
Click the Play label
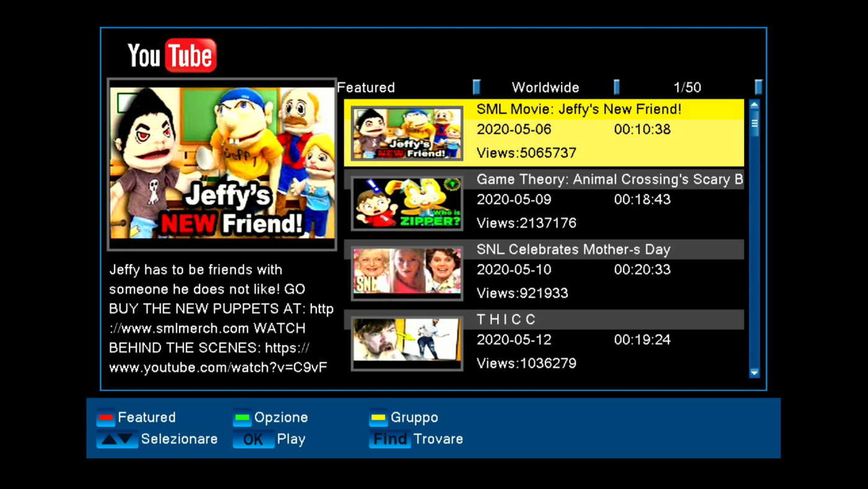(x=291, y=439)
